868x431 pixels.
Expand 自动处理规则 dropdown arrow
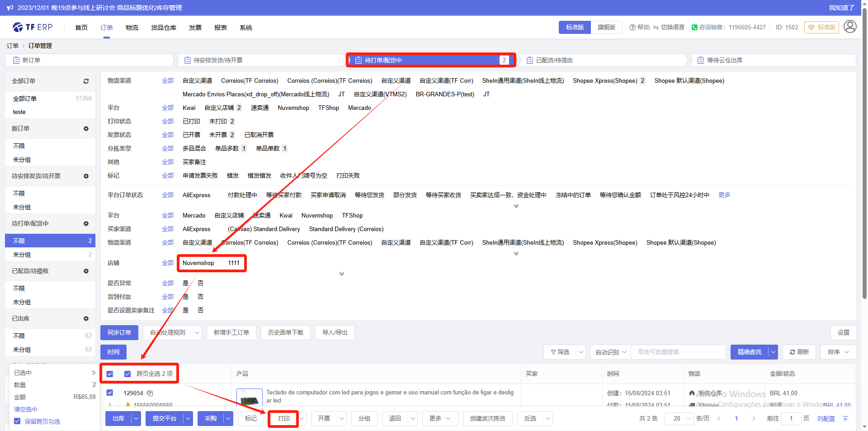[197, 332]
